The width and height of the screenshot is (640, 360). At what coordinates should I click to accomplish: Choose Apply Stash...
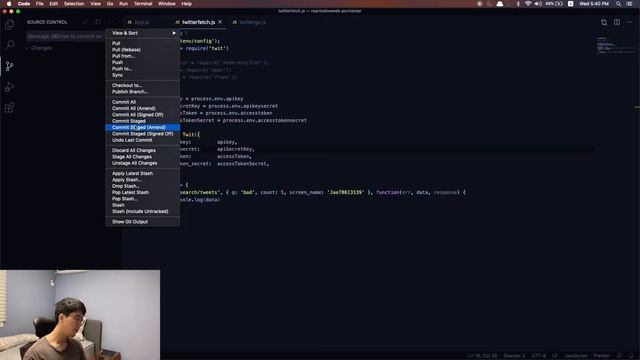coord(142,180)
